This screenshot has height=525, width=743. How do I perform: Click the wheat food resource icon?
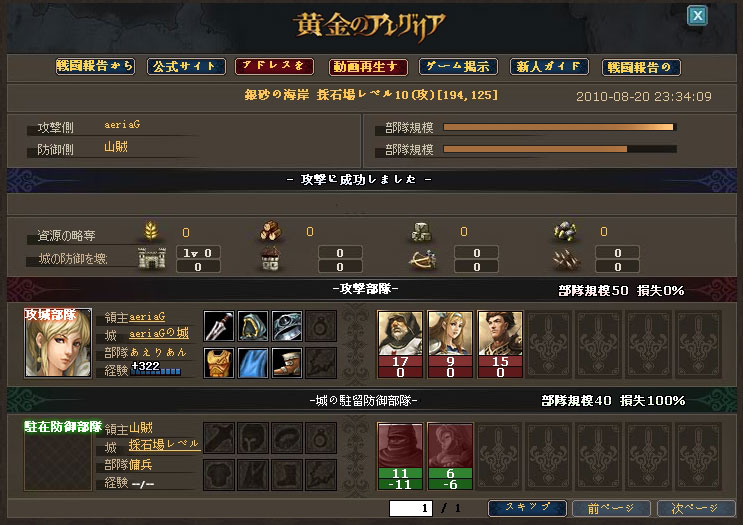(151, 231)
